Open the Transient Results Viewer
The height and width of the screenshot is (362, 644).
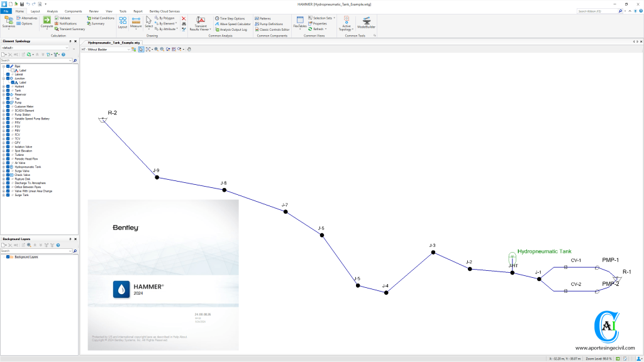(201, 23)
